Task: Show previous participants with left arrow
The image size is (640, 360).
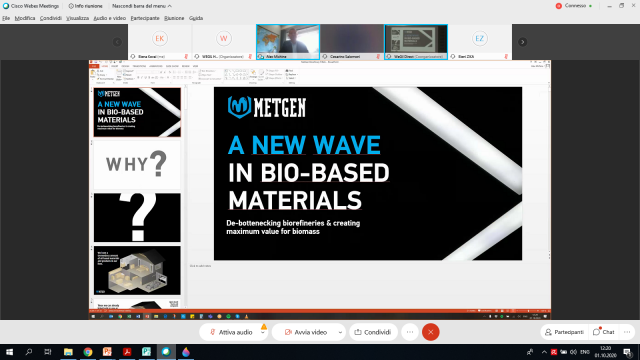Action: 117,42
